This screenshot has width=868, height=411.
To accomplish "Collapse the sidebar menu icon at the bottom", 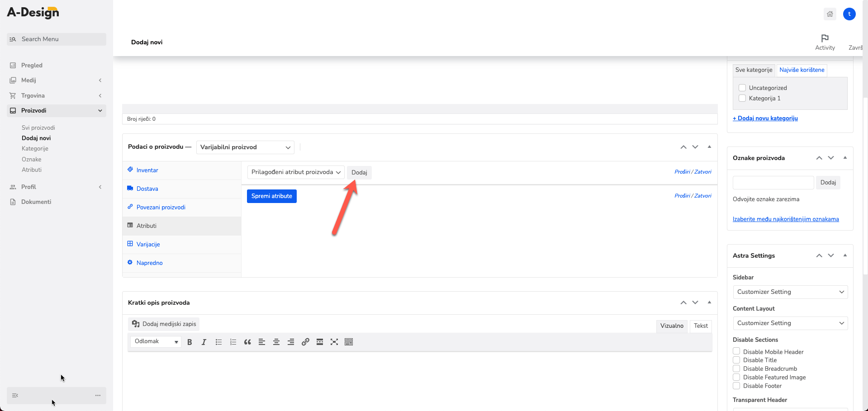I will 15,396.
